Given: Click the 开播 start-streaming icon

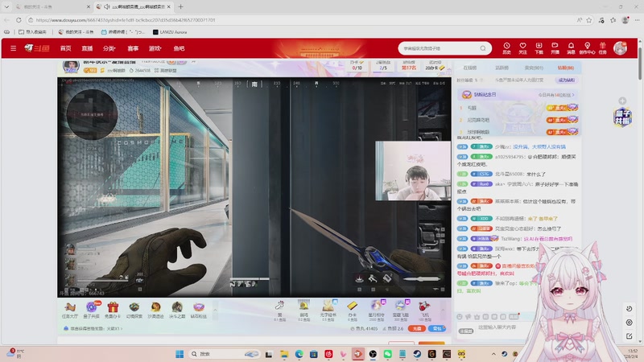Looking at the screenshot, I should tap(555, 48).
